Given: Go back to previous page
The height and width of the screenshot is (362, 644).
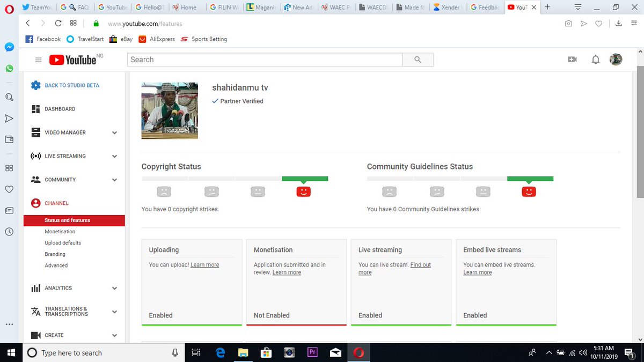Looking at the screenshot, I should [x=28, y=24].
